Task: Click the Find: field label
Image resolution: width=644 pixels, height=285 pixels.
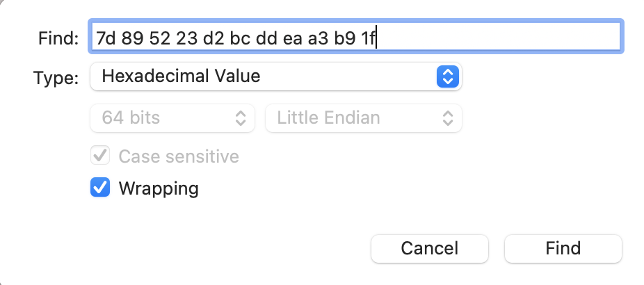Action: (58, 38)
